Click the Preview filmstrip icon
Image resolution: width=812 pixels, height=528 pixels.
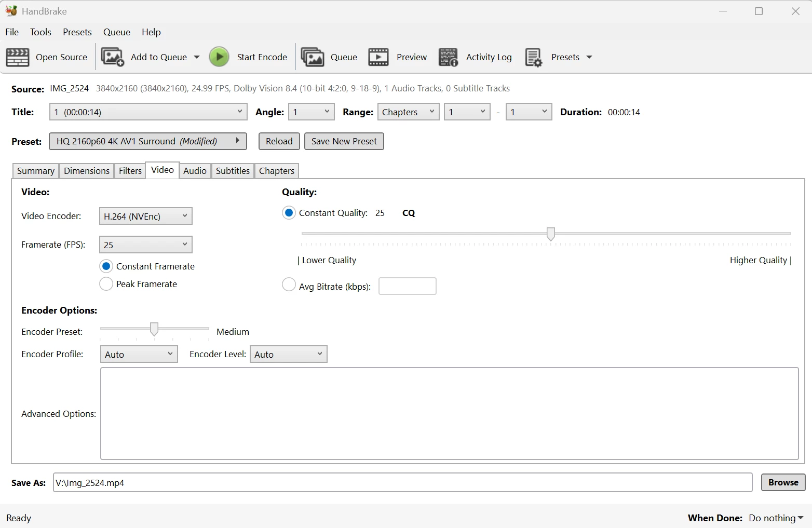click(x=378, y=57)
